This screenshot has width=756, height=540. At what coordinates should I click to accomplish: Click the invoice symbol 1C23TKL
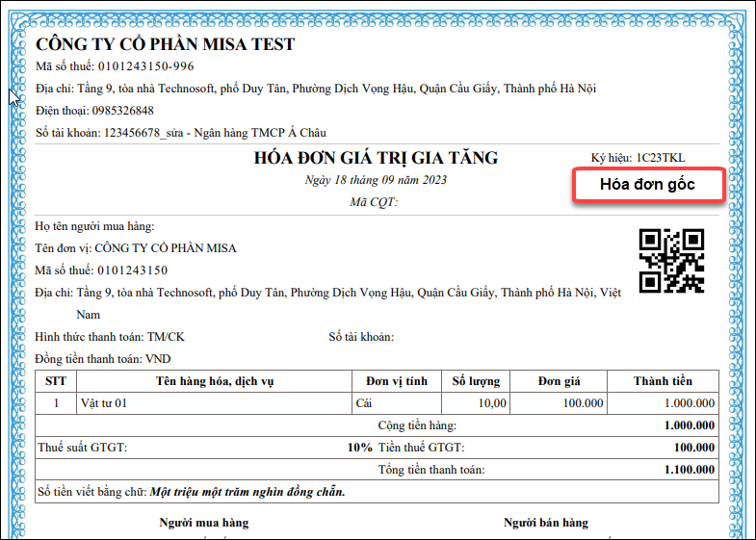661,158
